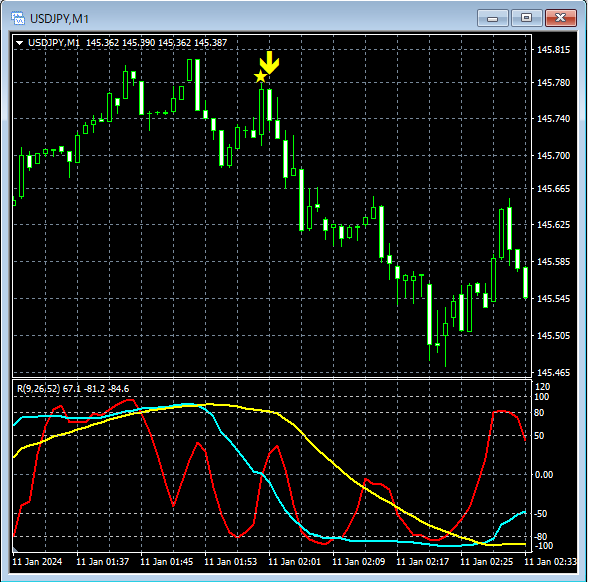The width and height of the screenshot is (589, 582).
Task: Click the indicator scale 120 label
Action: click(x=543, y=387)
